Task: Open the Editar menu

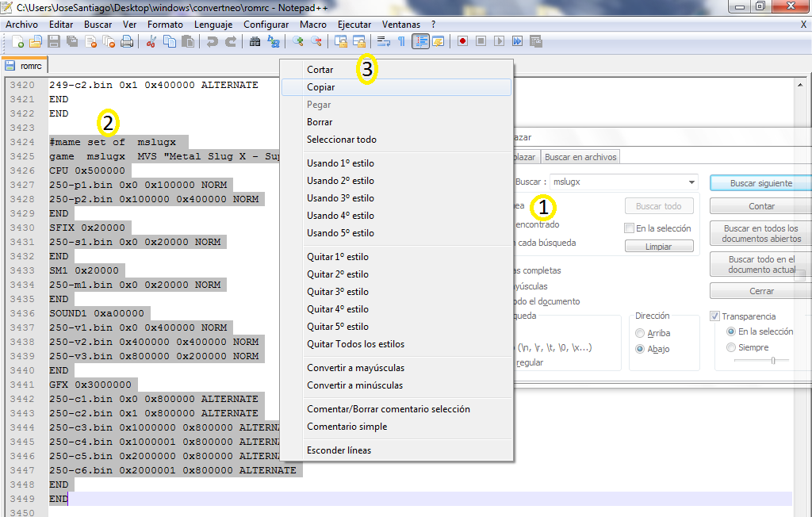Action: point(61,25)
